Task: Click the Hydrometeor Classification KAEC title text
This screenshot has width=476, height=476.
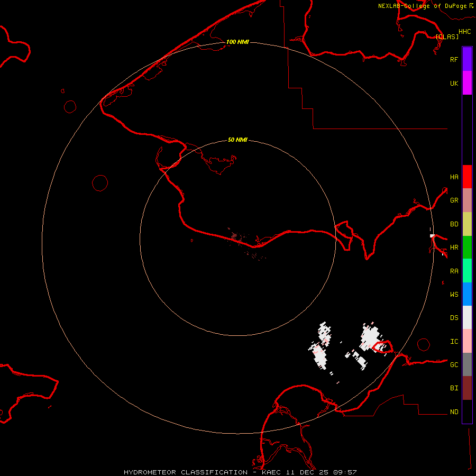Action: coord(240,472)
